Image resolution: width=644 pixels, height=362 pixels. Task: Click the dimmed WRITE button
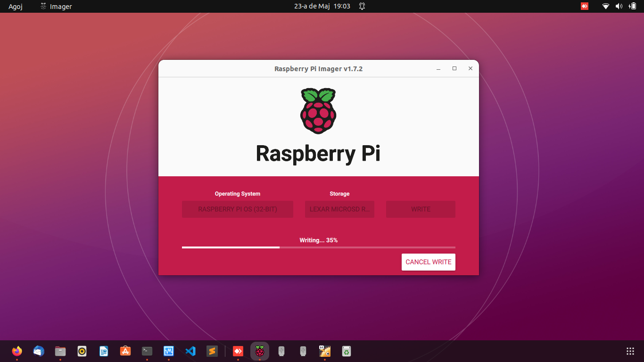pos(421,209)
